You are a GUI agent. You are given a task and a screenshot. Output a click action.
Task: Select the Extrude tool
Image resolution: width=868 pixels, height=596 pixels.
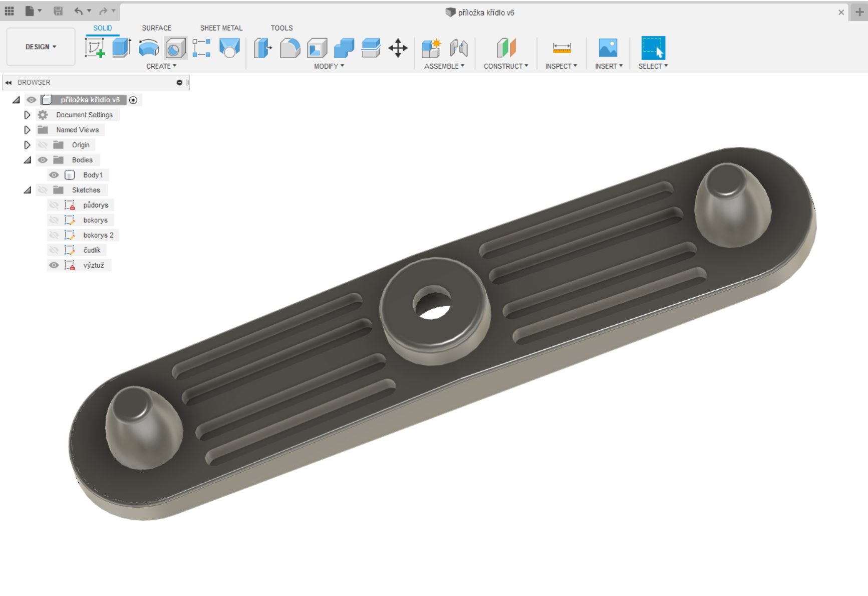pos(122,48)
